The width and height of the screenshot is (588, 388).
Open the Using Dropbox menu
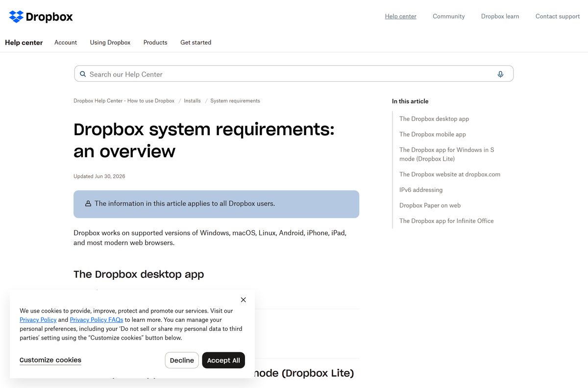110,43
